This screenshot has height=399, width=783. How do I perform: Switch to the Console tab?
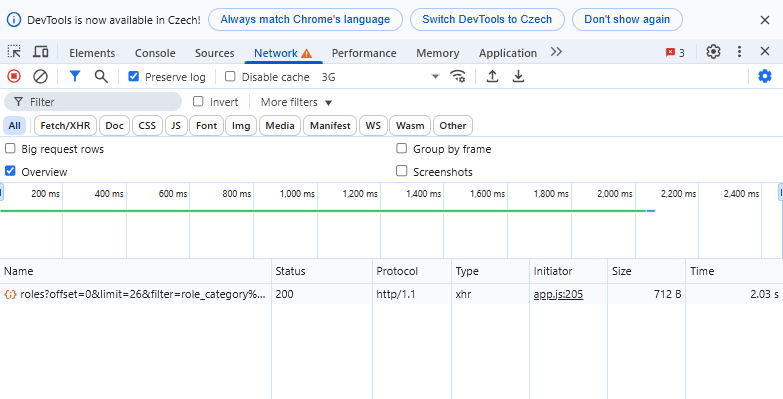155,53
